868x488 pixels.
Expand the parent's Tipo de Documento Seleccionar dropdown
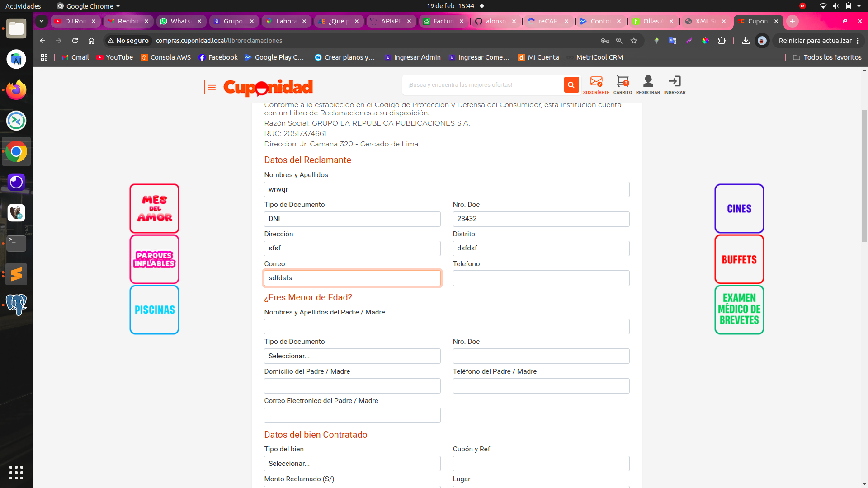[x=352, y=356]
